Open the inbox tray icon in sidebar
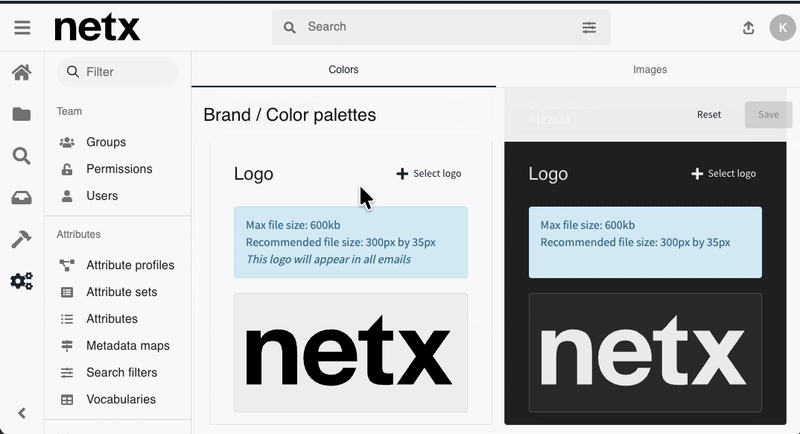This screenshot has height=434, width=800. point(21,198)
